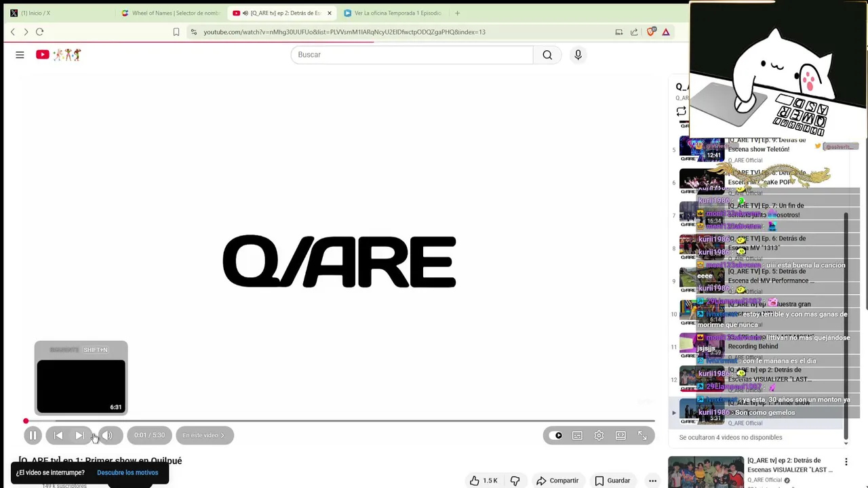Open the site settings icon in address bar
868x488 pixels.
click(x=194, y=32)
